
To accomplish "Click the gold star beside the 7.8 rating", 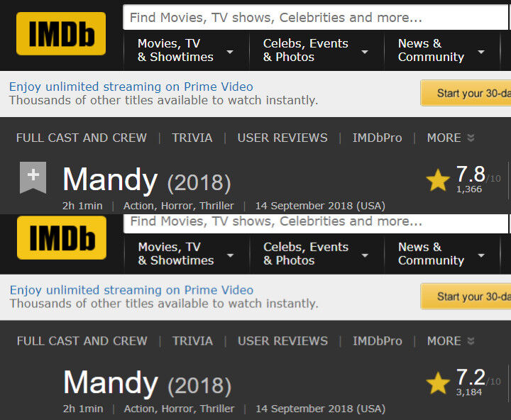I will point(438,180).
